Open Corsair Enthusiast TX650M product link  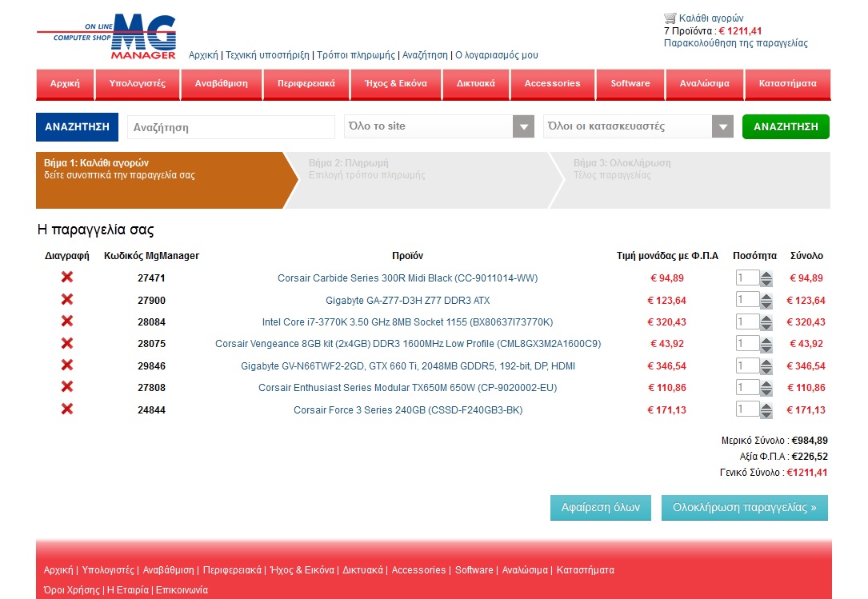pos(407,388)
